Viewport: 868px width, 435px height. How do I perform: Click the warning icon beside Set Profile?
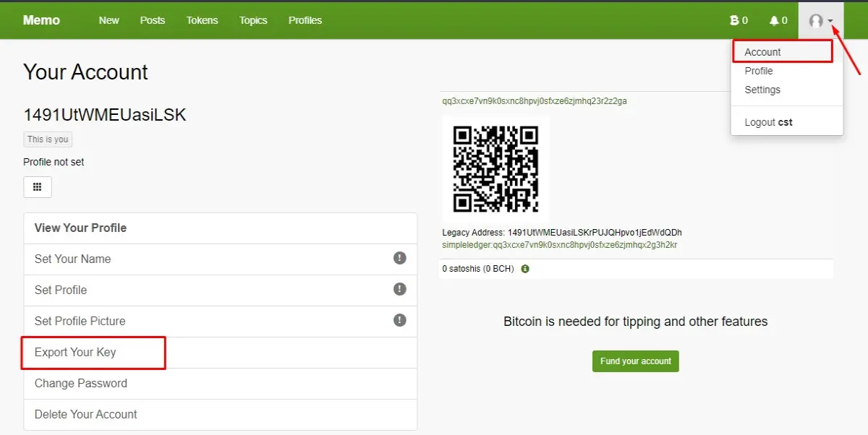[x=399, y=289]
